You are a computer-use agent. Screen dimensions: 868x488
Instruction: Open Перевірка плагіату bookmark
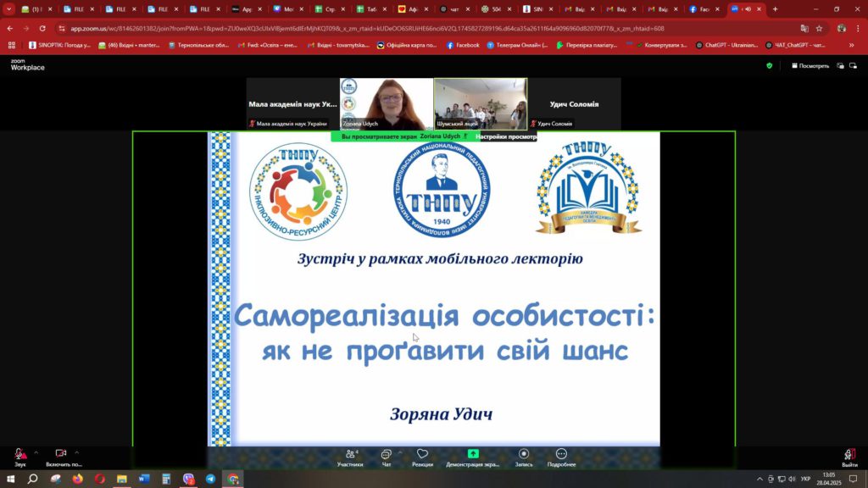point(587,46)
